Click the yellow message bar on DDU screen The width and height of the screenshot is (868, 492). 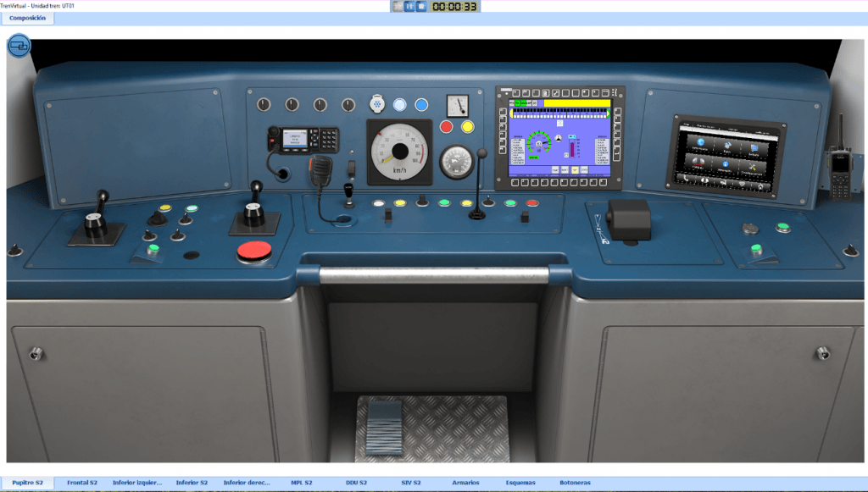click(x=576, y=103)
